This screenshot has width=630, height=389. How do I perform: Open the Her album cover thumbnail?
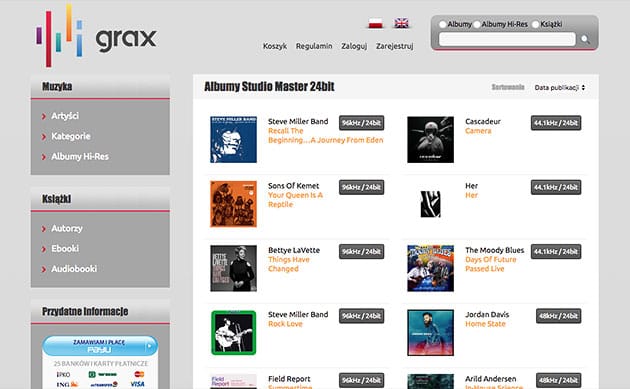pos(430,204)
